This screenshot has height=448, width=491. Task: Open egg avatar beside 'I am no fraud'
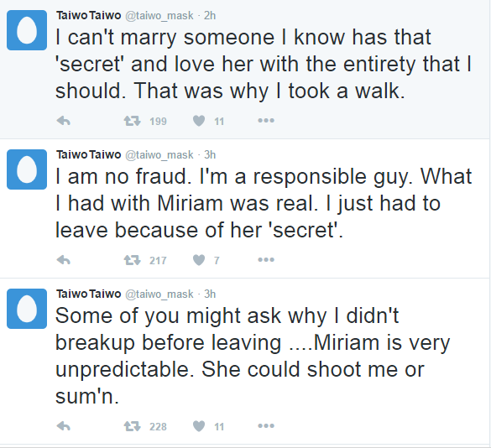pos(27,169)
